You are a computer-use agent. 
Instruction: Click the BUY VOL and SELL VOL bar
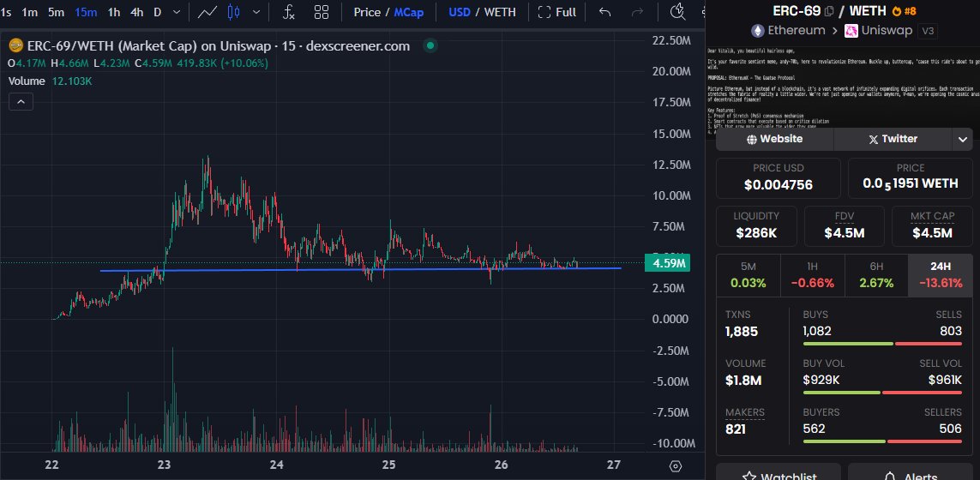click(882, 392)
